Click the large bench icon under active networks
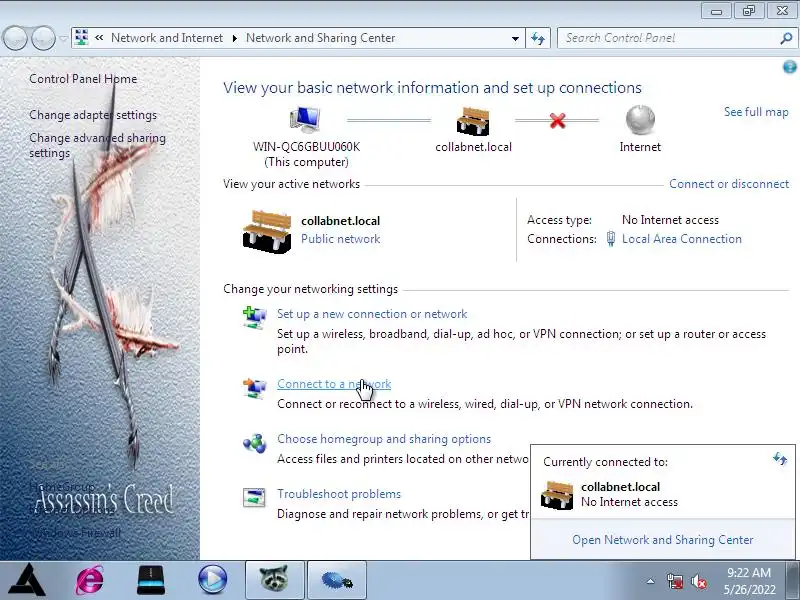The height and width of the screenshot is (600, 800). (x=267, y=231)
